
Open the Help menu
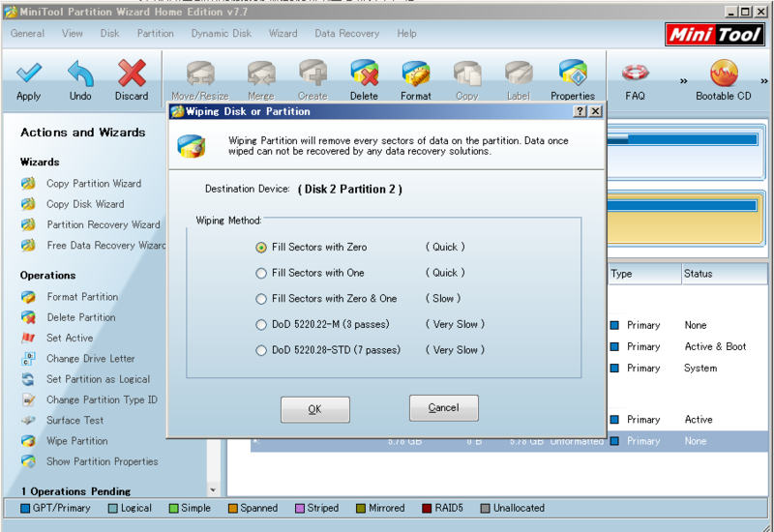tap(406, 34)
